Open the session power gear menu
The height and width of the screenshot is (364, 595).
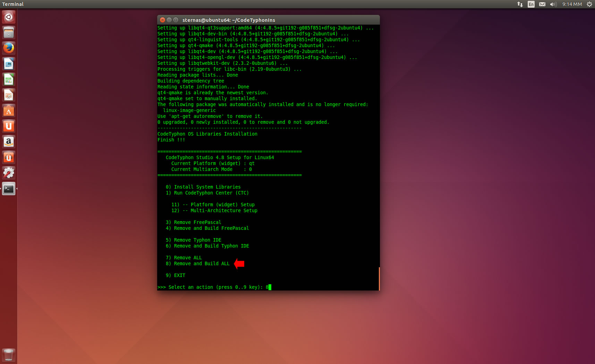[589, 4]
